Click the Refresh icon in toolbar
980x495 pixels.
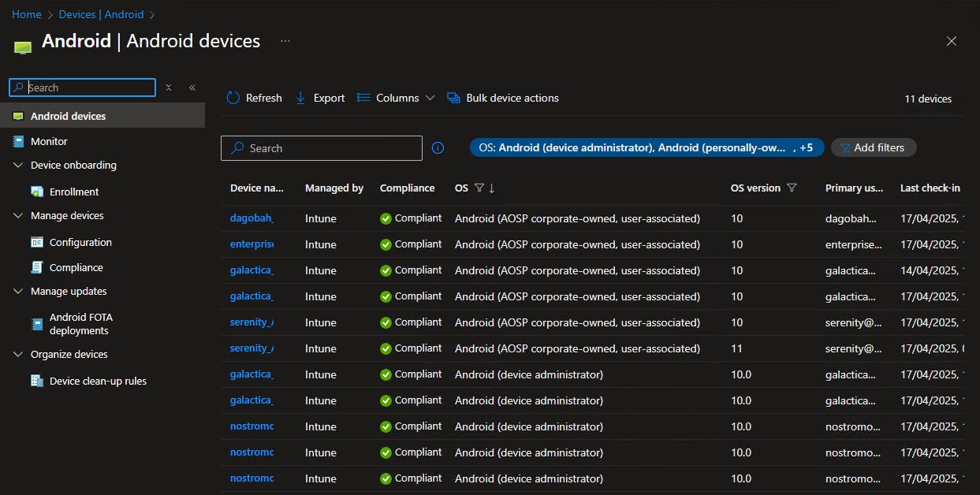point(233,98)
